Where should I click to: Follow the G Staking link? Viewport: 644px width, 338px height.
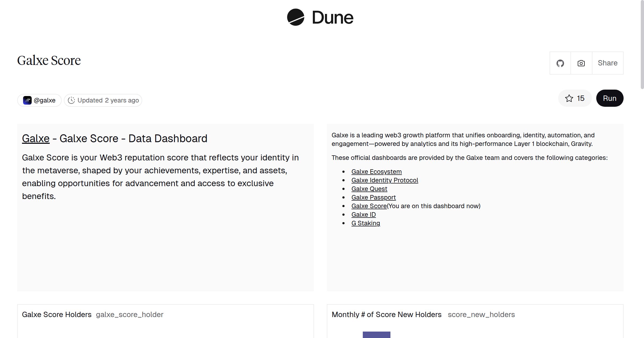coord(365,223)
